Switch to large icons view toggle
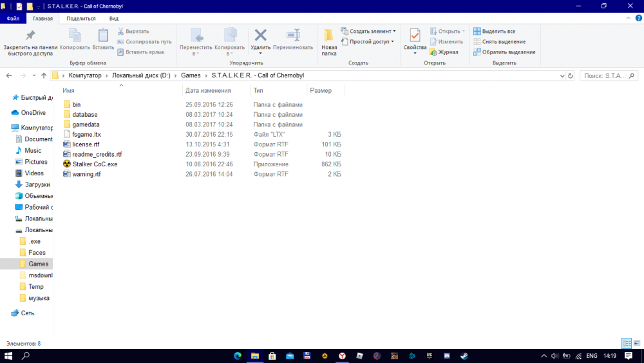Image resolution: width=644 pixels, height=363 pixels. pos(637,344)
